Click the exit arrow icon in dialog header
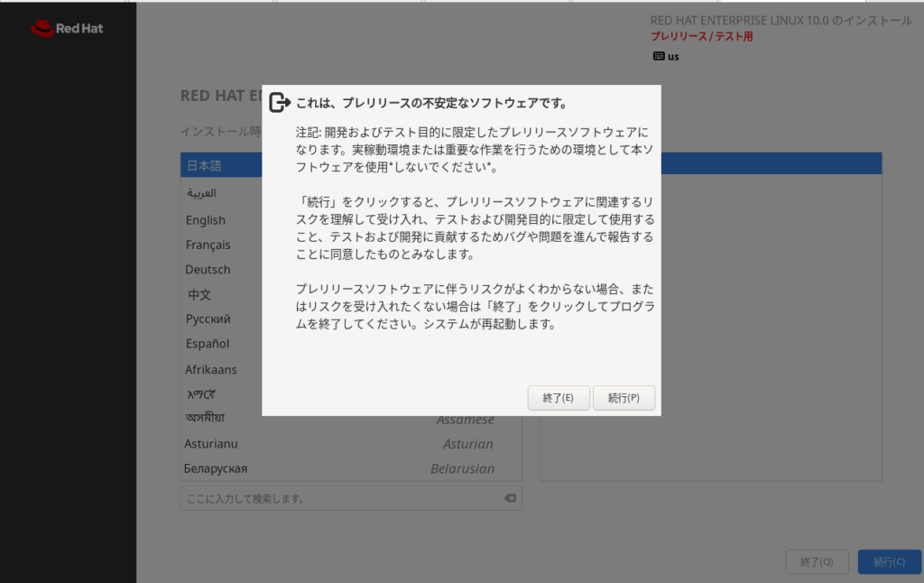 pyautogui.click(x=280, y=103)
